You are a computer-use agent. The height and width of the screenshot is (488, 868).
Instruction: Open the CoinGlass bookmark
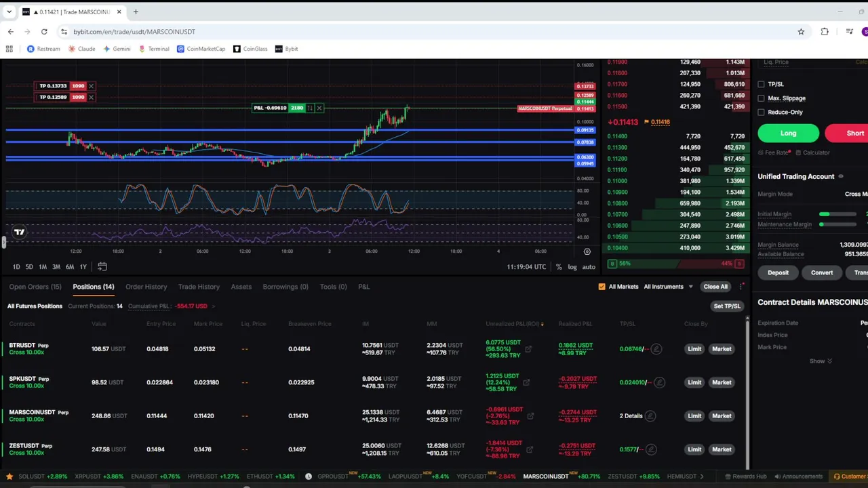[250, 49]
